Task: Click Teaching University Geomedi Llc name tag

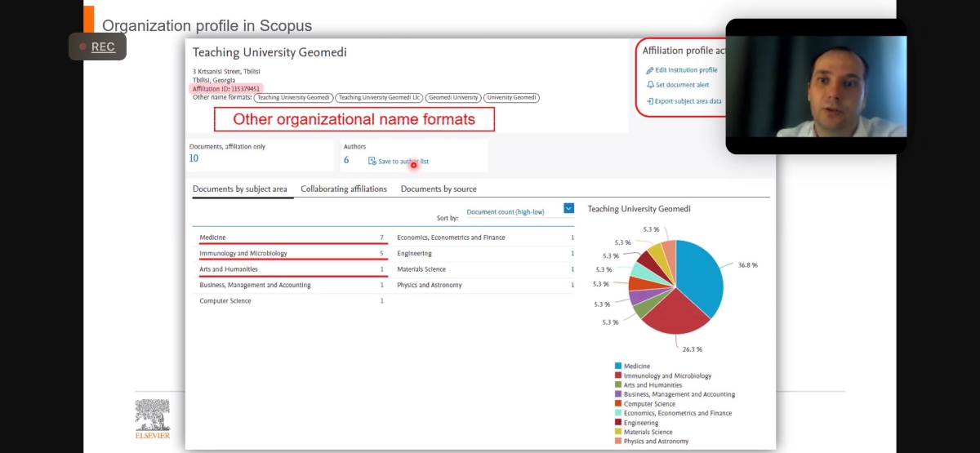Action: 380,98
